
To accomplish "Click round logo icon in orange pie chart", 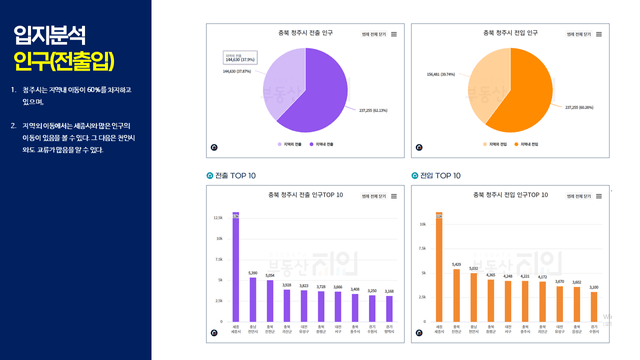I will tap(419, 147).
